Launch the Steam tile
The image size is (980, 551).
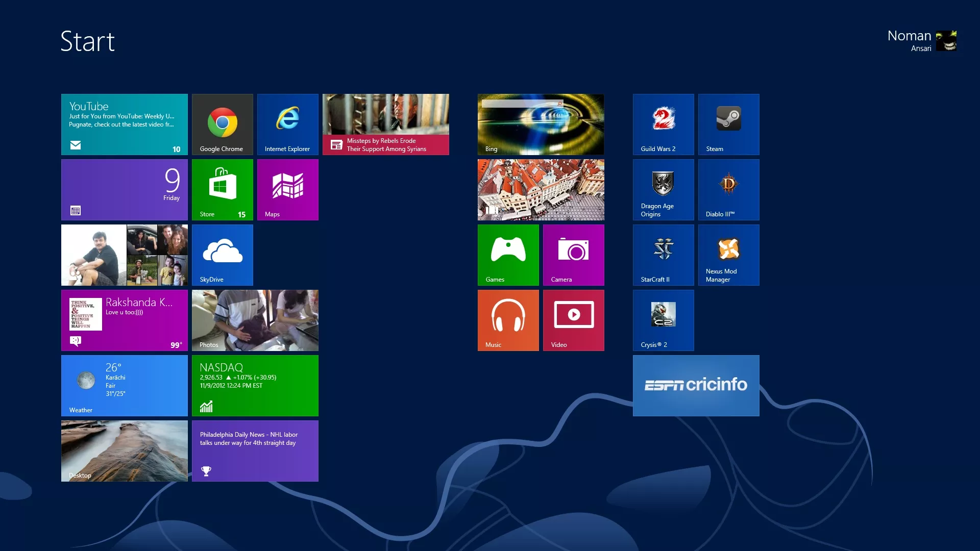point(729,124)
